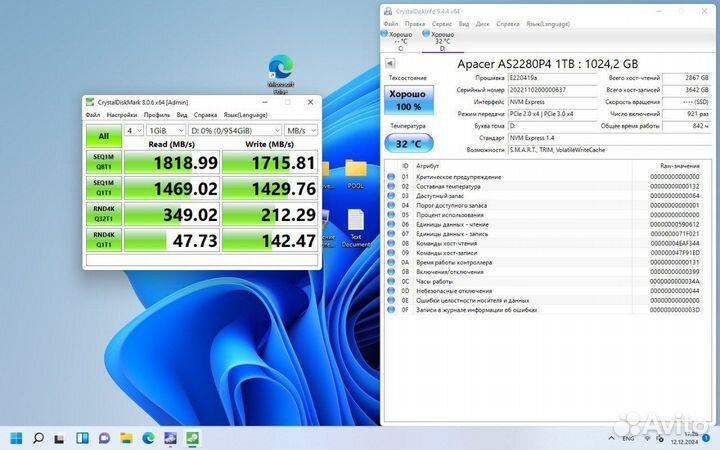
Task: Click status icon of attribute 0A row
Action: tap(391, 262)
